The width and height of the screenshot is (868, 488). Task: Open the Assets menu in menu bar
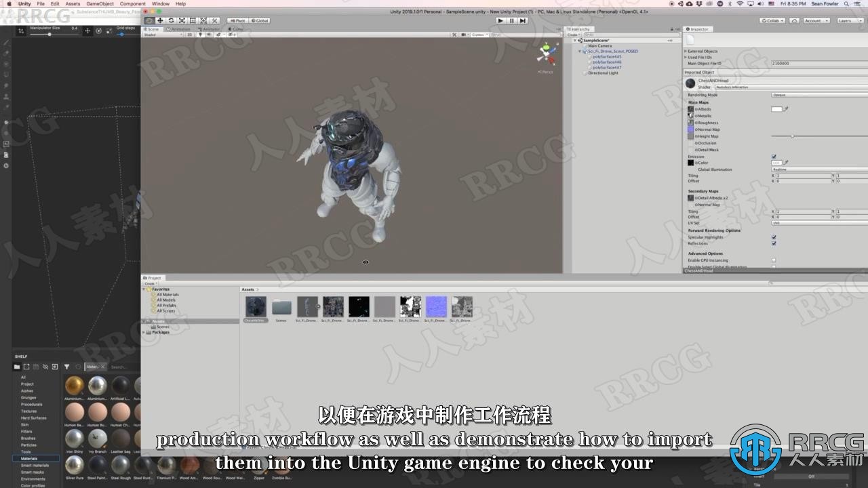click(x=73, y=3)
